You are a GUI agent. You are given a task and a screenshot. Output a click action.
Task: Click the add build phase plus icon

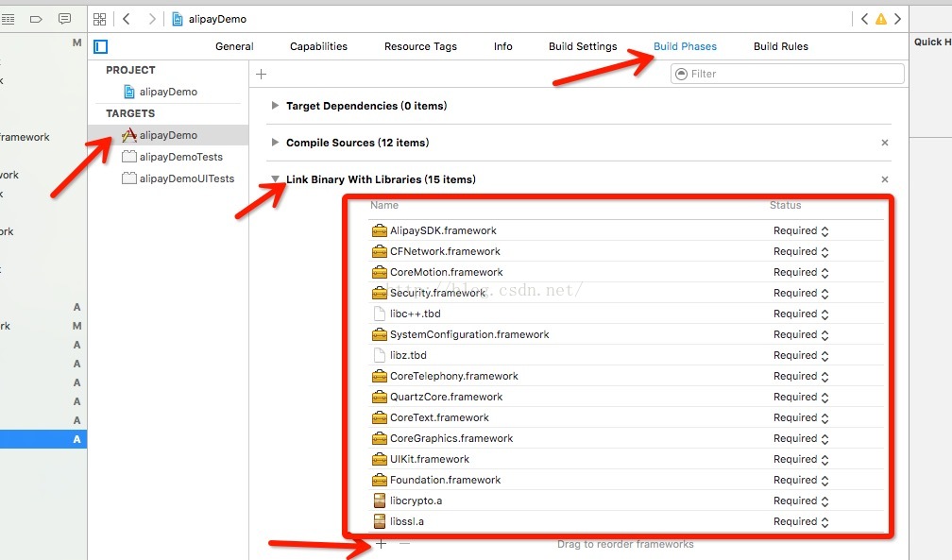coord(262,75)
